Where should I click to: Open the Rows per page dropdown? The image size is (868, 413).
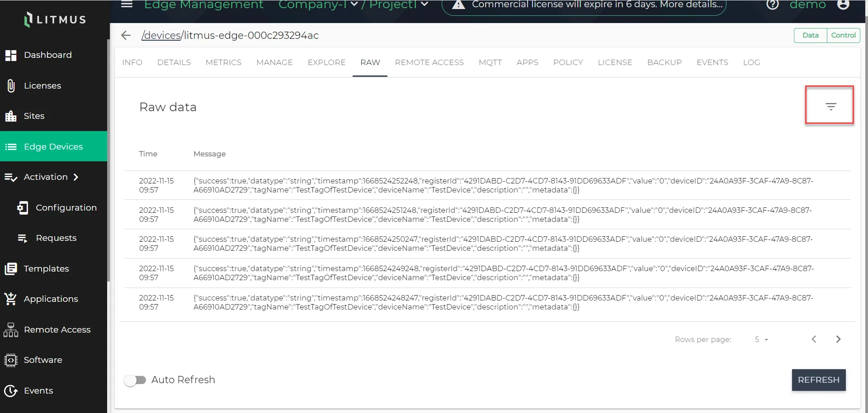[x=761, y=339]
